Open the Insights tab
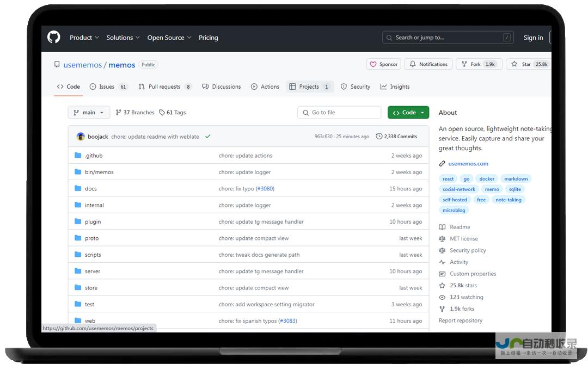Image resolution: width=588 pixels, height=370 pixels. pos(395,87)
